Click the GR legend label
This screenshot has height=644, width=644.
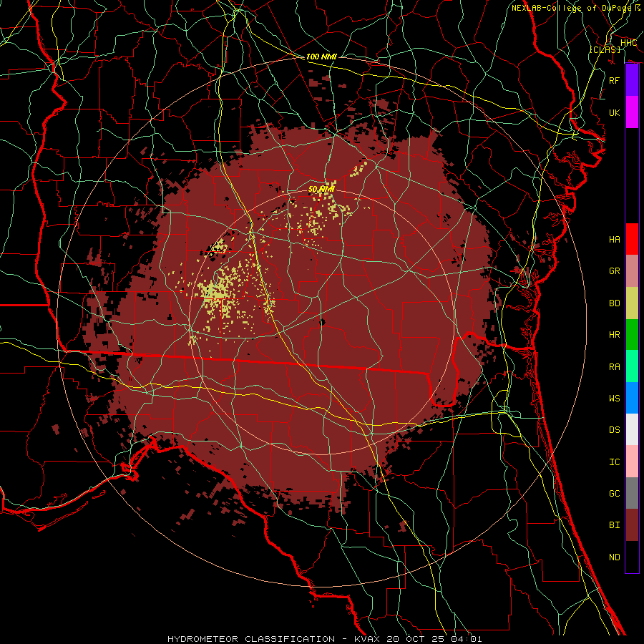pyautogui.click(x=614, y=271)
